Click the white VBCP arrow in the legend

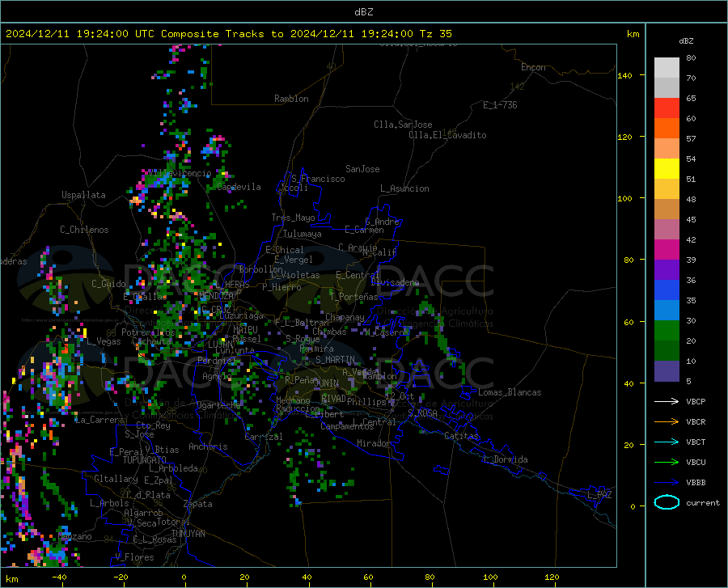point(667,401)
